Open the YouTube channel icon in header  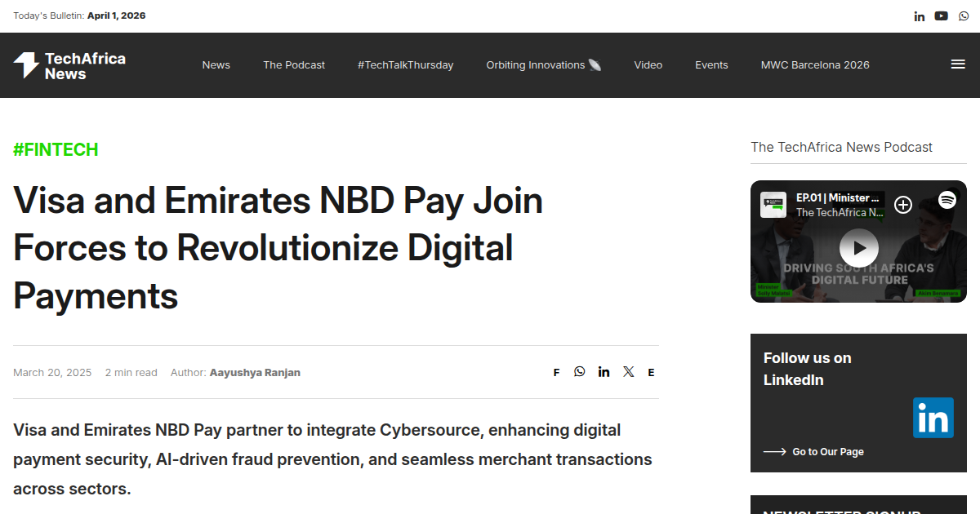(942, 16)
